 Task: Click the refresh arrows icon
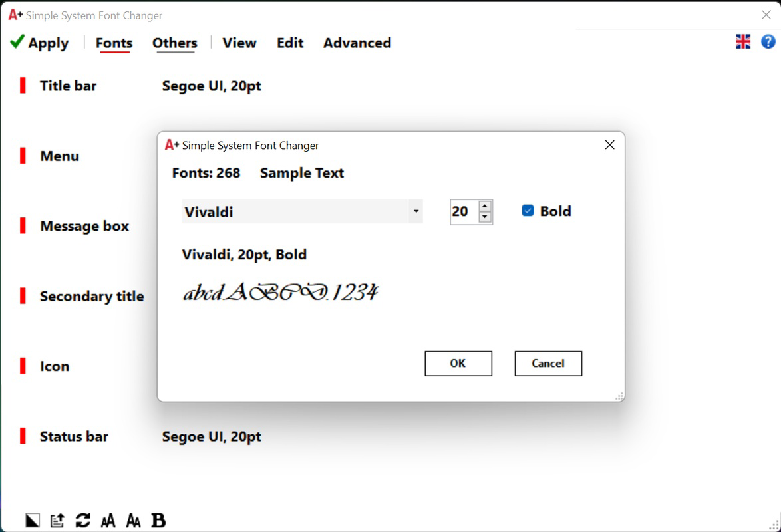click(82, 521)
